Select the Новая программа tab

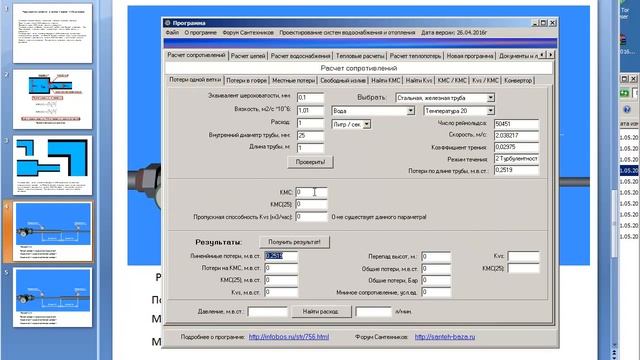tap(470, 56)
